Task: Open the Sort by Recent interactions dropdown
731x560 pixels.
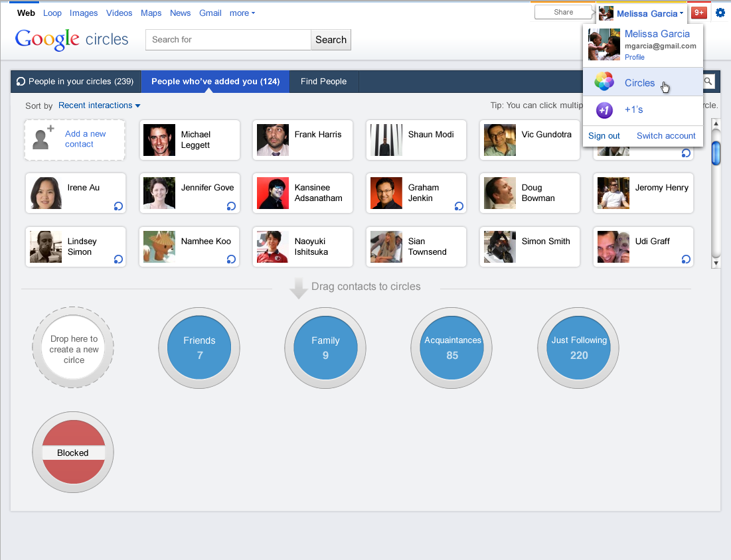Action: coord(100,105)
